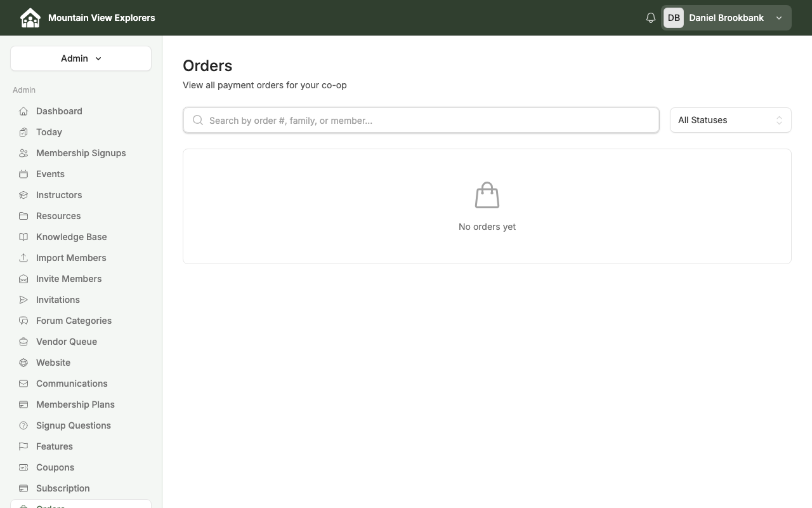
Task: Click the Website globe icon
Action: click(x=23, y=363)
